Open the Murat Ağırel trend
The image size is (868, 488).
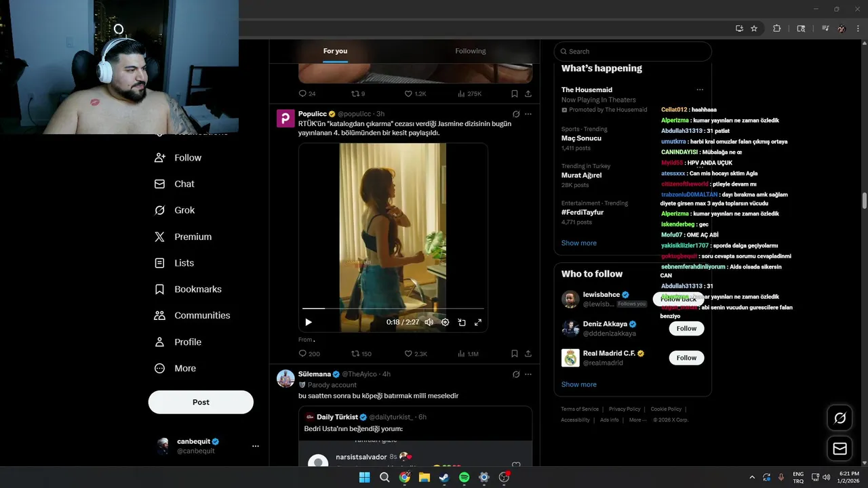click(633, 175)
